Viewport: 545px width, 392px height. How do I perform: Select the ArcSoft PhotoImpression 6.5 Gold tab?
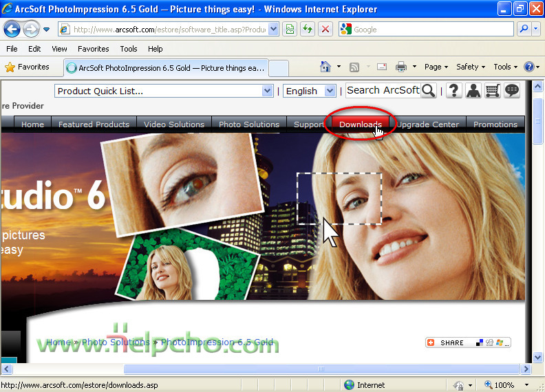(167, 68)
